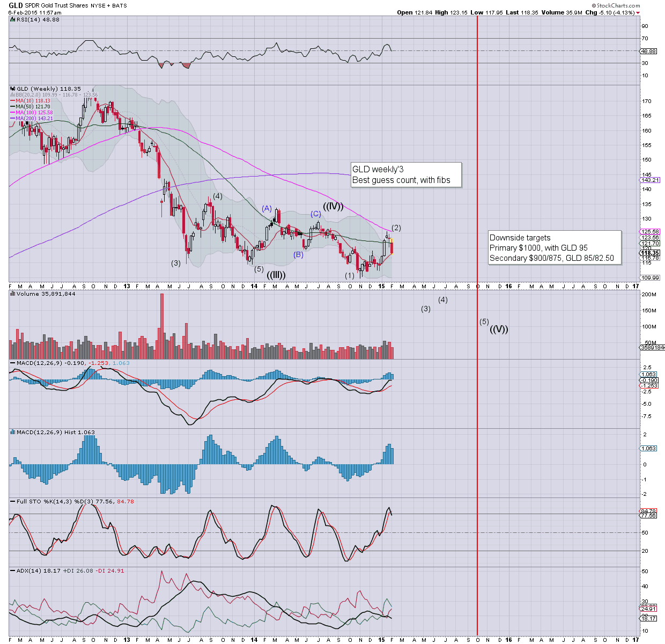Click the 1.063 tag on the MACD Hist axis

(x=649, y=448)
